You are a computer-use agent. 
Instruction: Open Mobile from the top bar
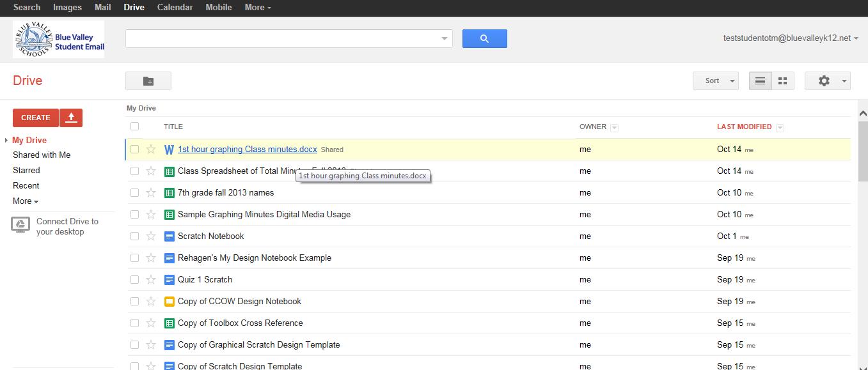pyautogui.click(x=219, y=8)
